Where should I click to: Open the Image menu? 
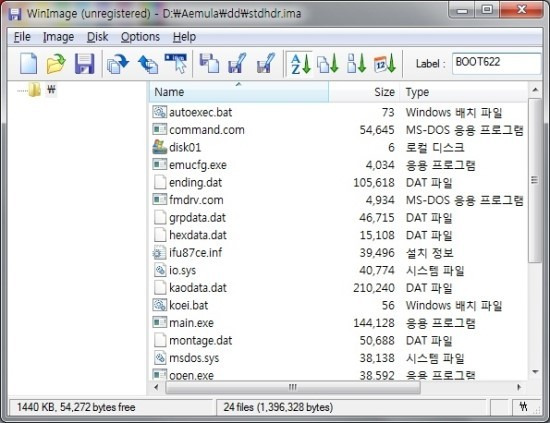point(58,37)
